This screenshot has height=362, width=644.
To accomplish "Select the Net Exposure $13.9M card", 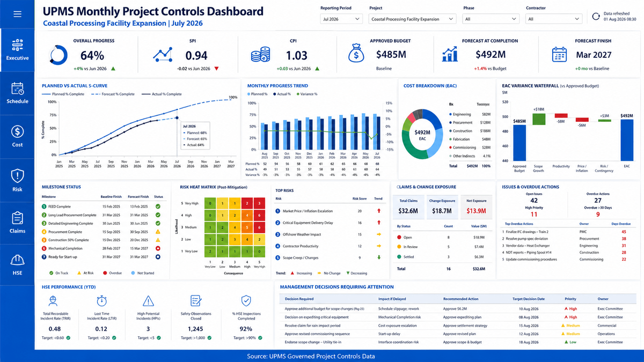I will click(475, 206).
